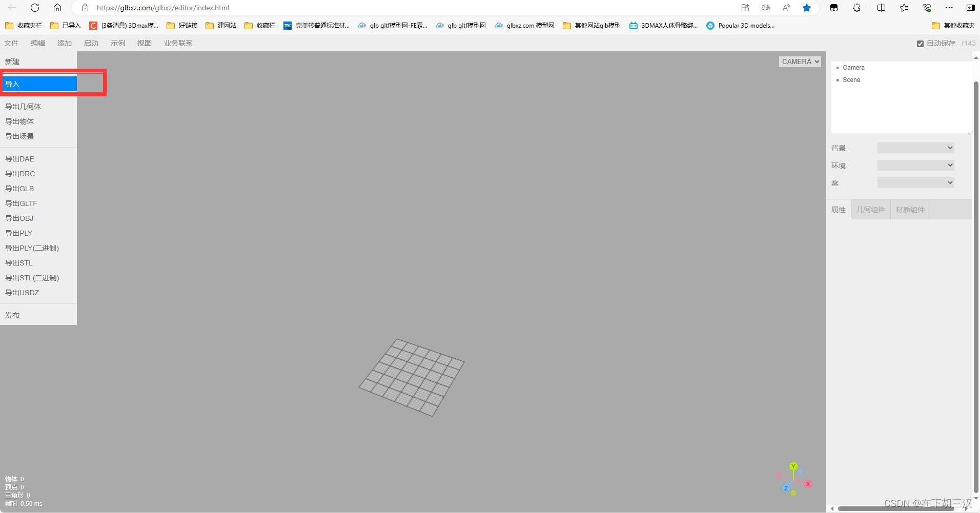Open the 背景 dropdown

tap(915, 148)
